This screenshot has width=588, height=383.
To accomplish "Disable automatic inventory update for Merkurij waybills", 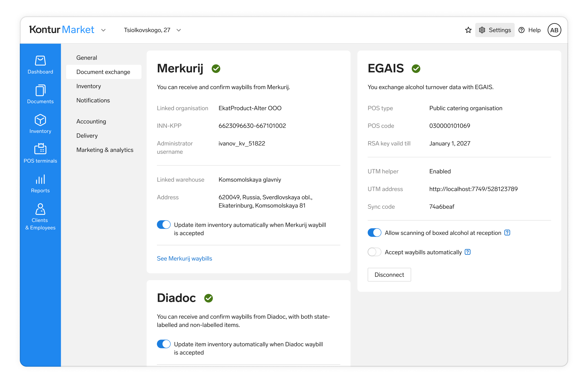I will 164,225.
